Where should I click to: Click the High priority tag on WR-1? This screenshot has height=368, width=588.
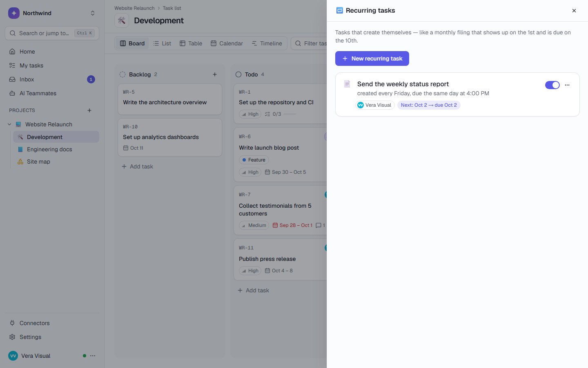click(x=250, y=114)
